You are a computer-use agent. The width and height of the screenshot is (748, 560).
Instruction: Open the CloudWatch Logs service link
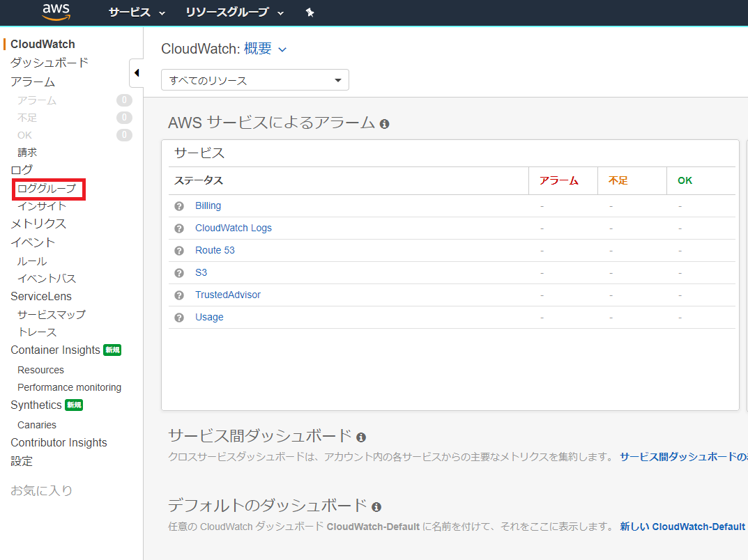point(234,228)
